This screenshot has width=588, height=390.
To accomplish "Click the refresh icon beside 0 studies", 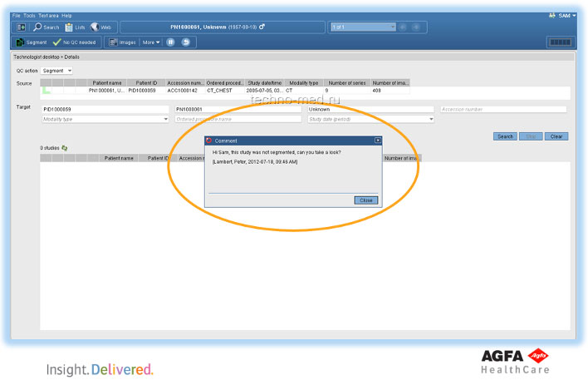I will pyautogui.click(x=65, y=147).
